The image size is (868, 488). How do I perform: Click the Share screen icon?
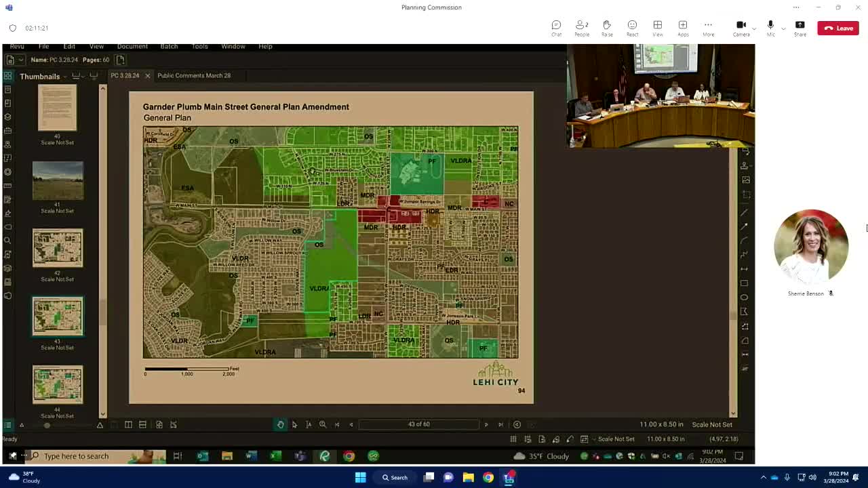click(x=800, y=28)
